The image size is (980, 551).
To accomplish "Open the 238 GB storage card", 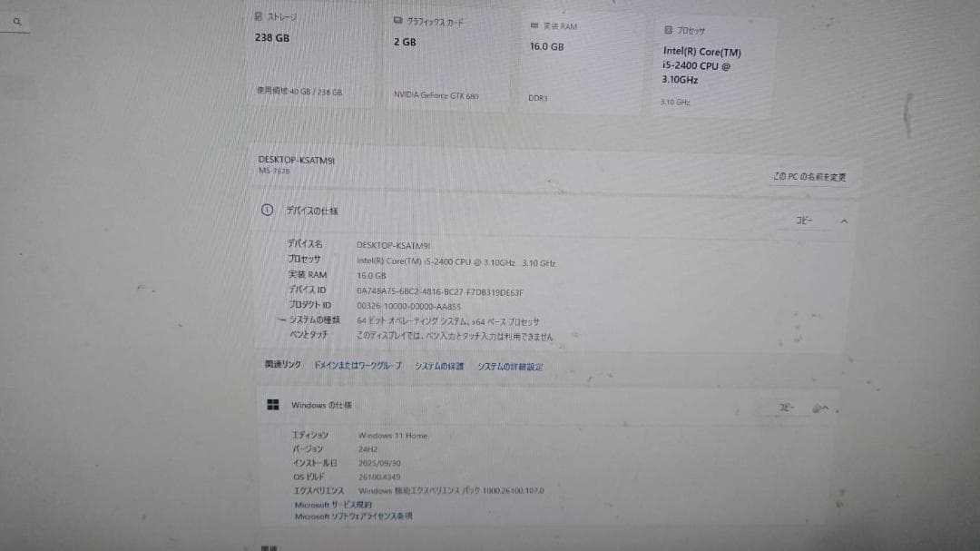I will tap(310, 54).
